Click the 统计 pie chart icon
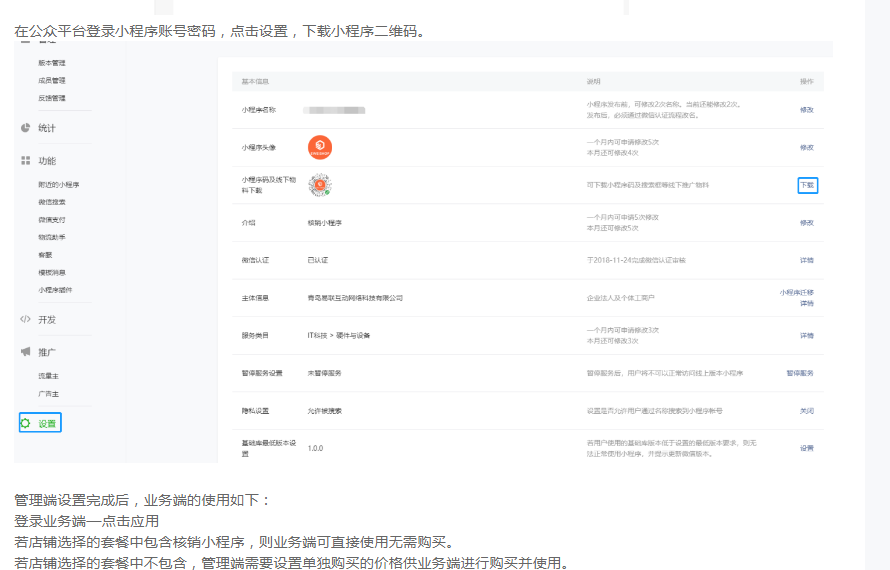This screenshot has height=570, width=890. [25, 128]
